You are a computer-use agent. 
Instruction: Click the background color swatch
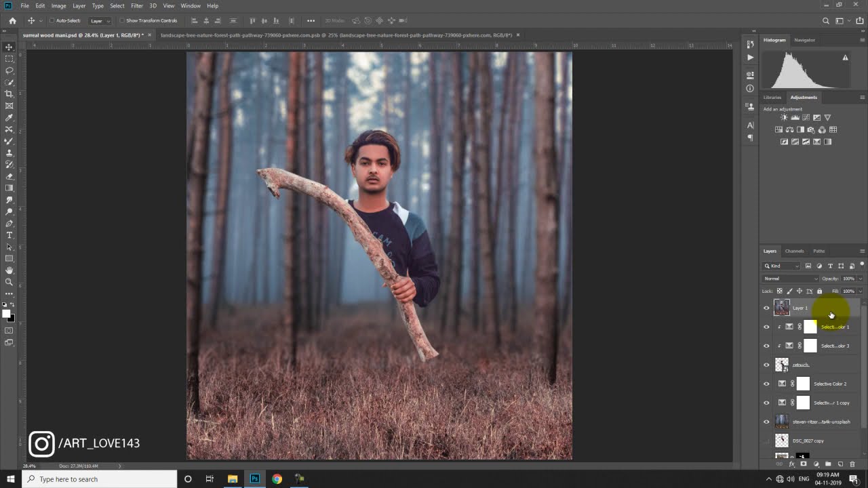[x=12, y=318]
